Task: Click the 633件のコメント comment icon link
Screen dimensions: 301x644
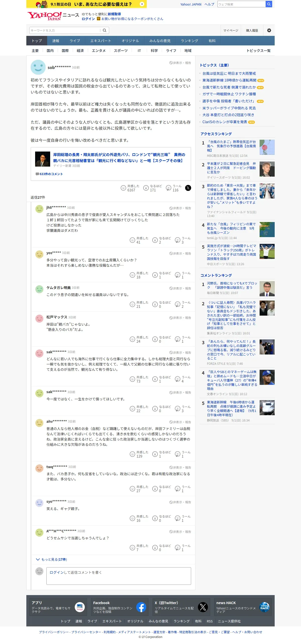Action: pyautogui.click(x=49, y=174)
